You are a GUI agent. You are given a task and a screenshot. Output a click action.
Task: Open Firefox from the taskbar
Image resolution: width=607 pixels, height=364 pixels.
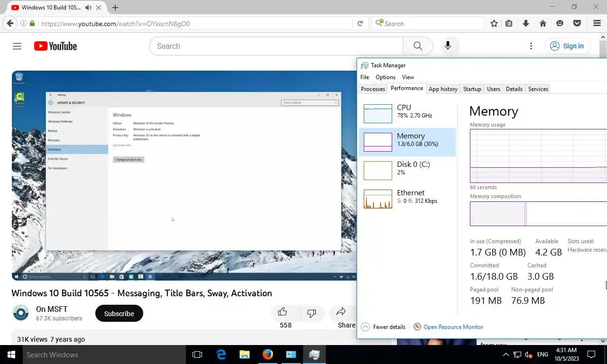[x=268, y=355]
